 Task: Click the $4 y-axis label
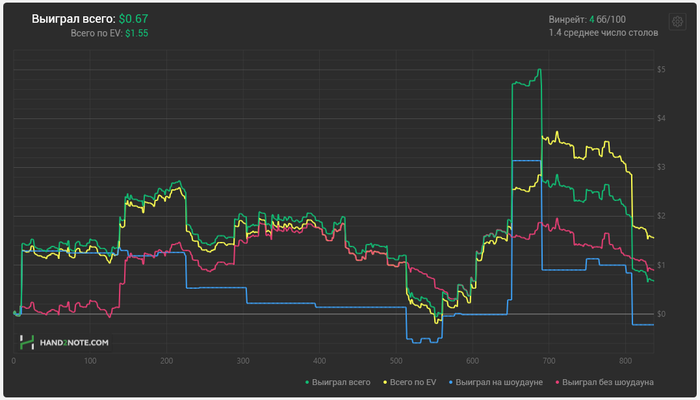click(x=661, y=118)
